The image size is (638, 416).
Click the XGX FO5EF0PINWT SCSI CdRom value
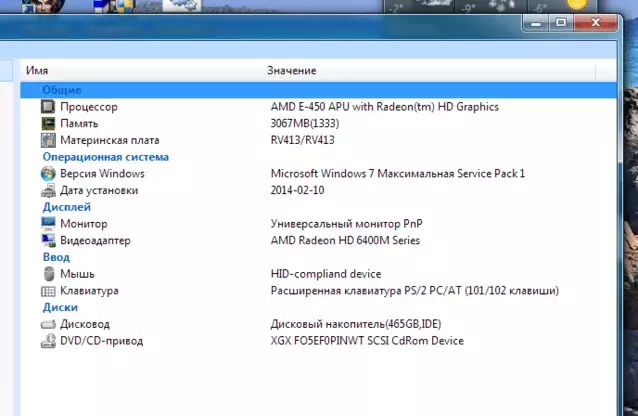367,341
